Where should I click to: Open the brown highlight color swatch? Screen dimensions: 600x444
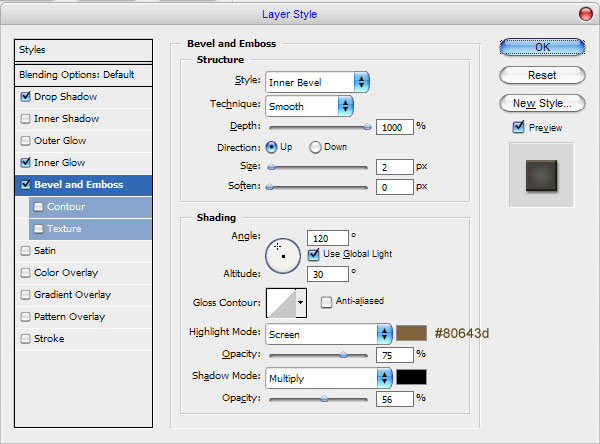click(411, 333)
